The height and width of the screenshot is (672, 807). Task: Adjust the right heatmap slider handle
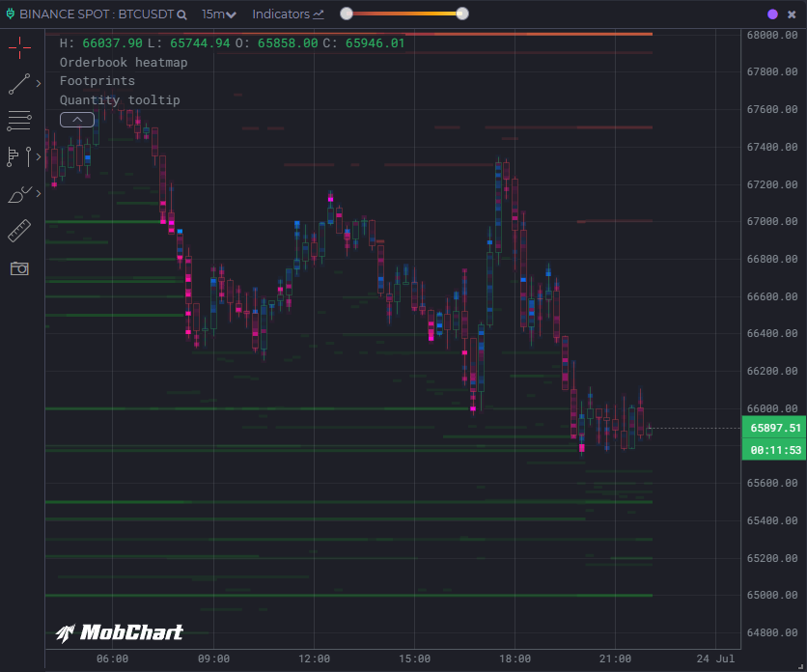pyautogui.click(x=462, y=14)
